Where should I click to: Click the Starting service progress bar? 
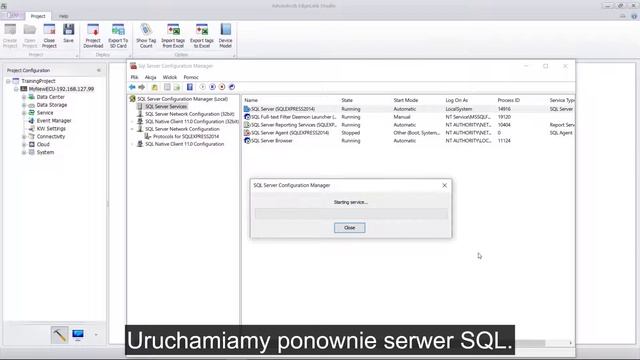click(x=351, y=213)
